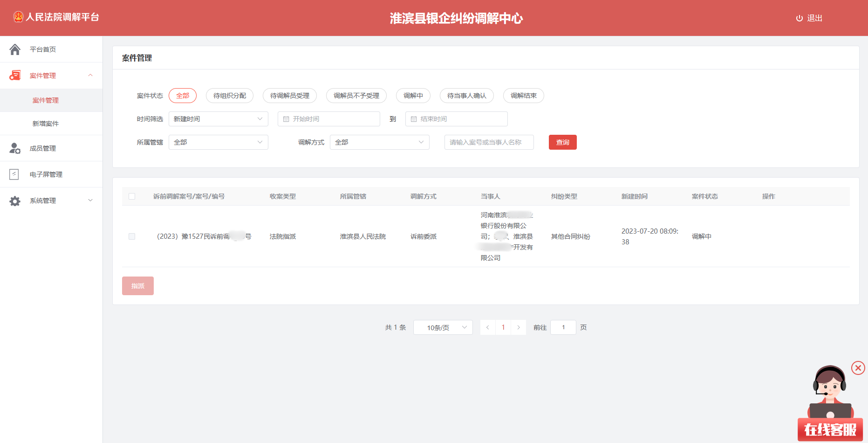Select the 待当事人确认 status filter
The image size is (868, 443).
pyautogui.click(x=467, y=96)
